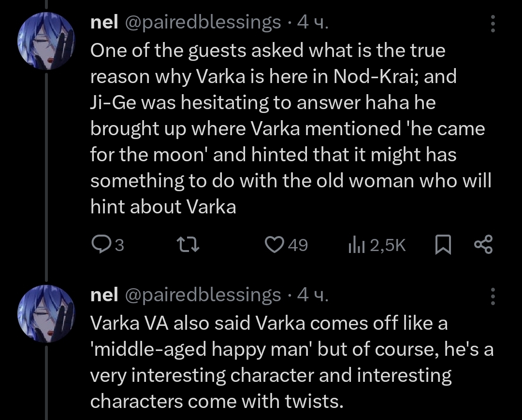
Task: Click the "4 ч." timestamp on the Nod-Krai tweet
Action: click(x=313, y=22)
